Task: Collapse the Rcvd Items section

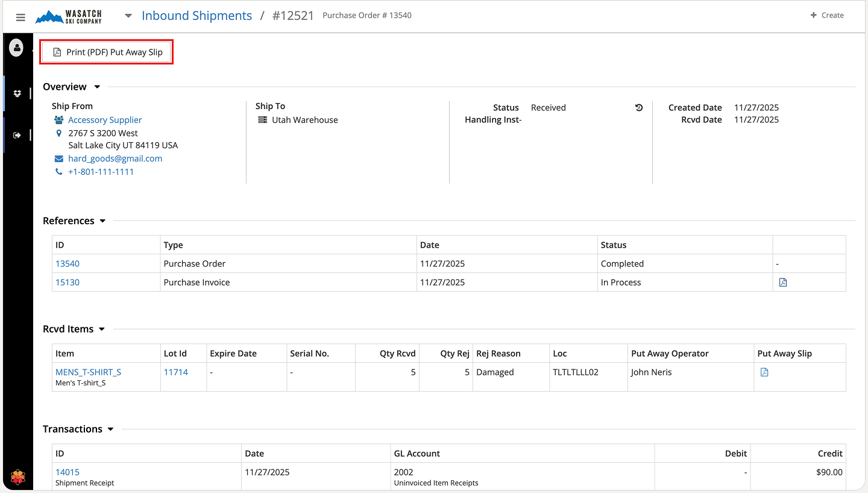Action: pyautogui.click(x=102, y=329)
